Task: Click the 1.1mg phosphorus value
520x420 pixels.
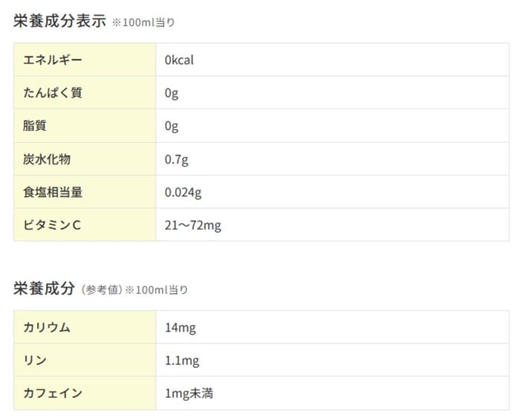Action: point(181,361)
